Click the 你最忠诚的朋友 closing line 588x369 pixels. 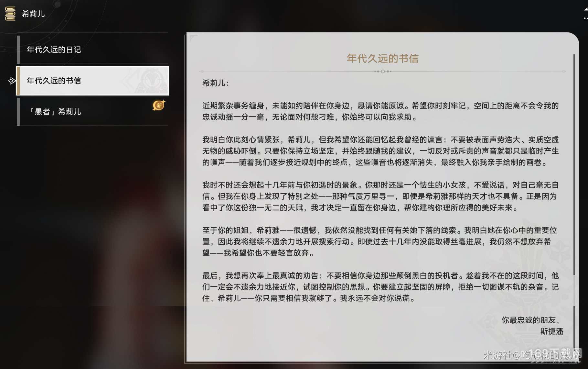pos(530,320)
